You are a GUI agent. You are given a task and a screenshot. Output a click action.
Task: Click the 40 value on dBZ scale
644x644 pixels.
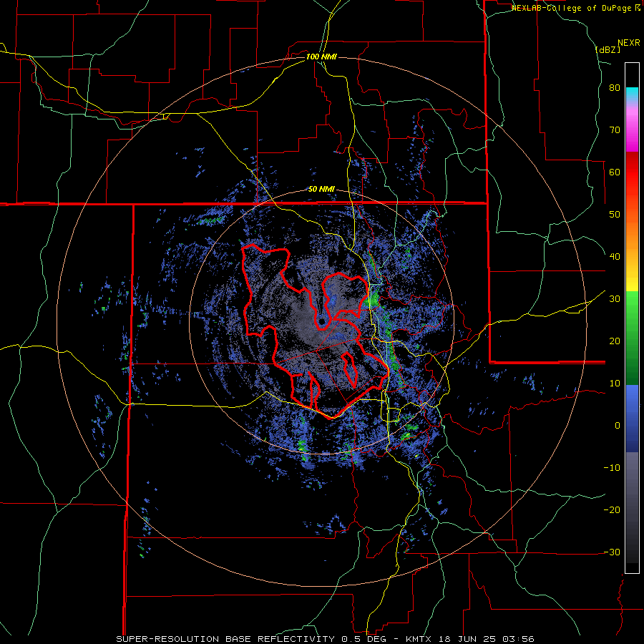coord(615,257)
